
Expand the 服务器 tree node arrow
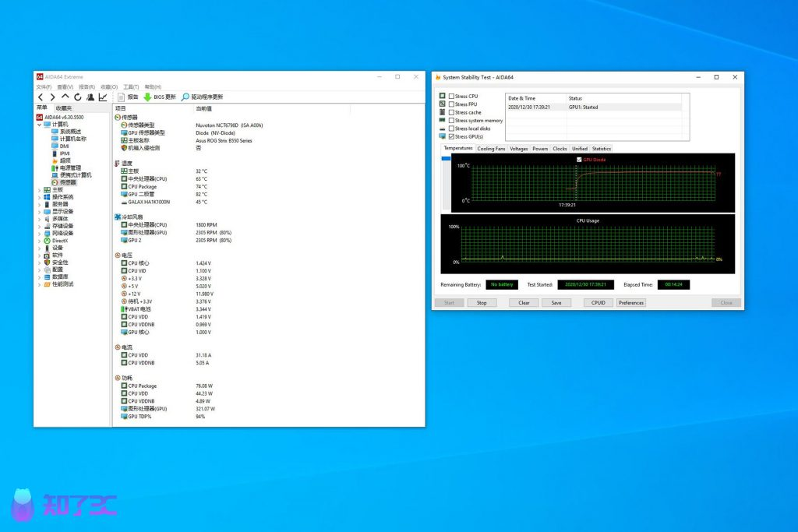pos(39,204)
